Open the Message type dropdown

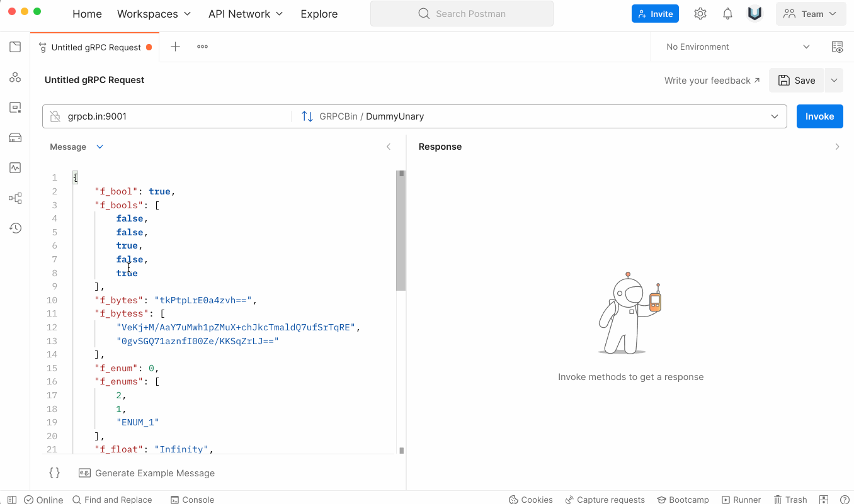coord(100,147)
